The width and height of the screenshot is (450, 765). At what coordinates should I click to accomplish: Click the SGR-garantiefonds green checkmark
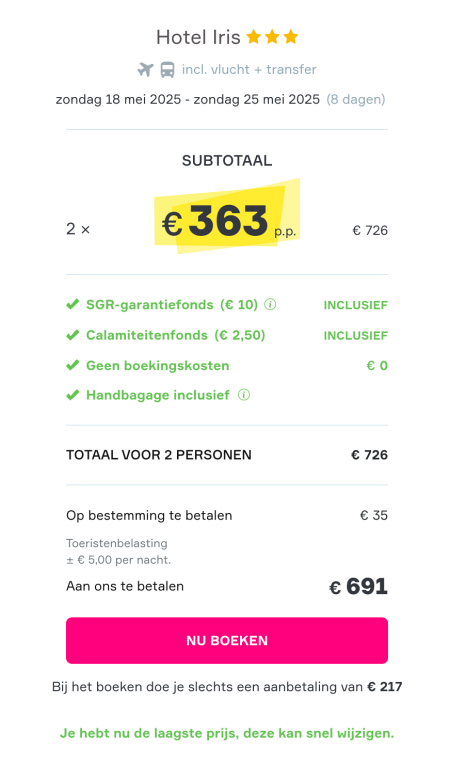coord(73,304)
